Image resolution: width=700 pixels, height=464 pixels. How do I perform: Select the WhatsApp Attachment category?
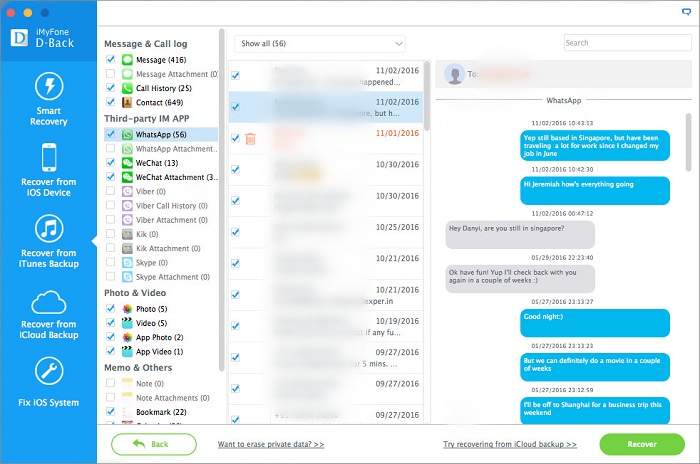point(176,149)
